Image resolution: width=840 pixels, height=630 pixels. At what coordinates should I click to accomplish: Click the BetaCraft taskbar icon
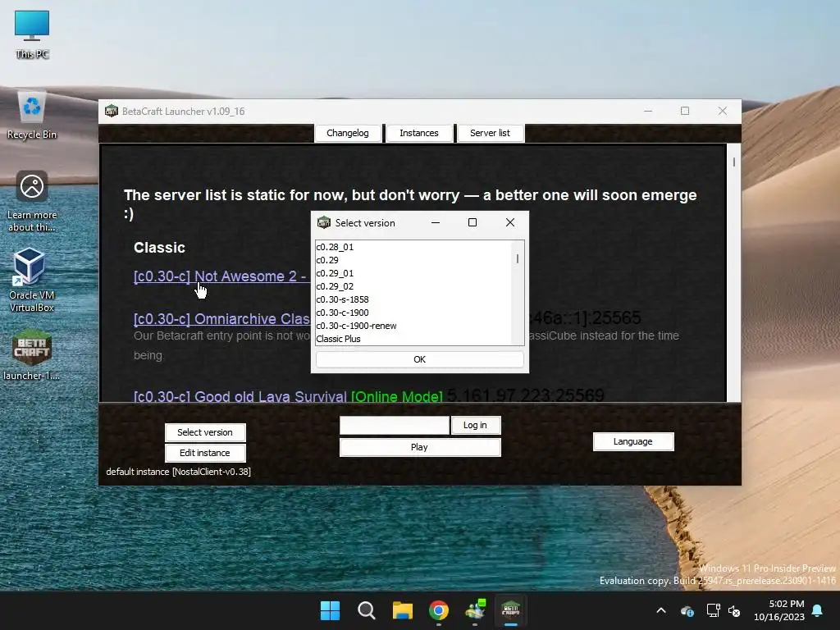[x=510, y=610]
